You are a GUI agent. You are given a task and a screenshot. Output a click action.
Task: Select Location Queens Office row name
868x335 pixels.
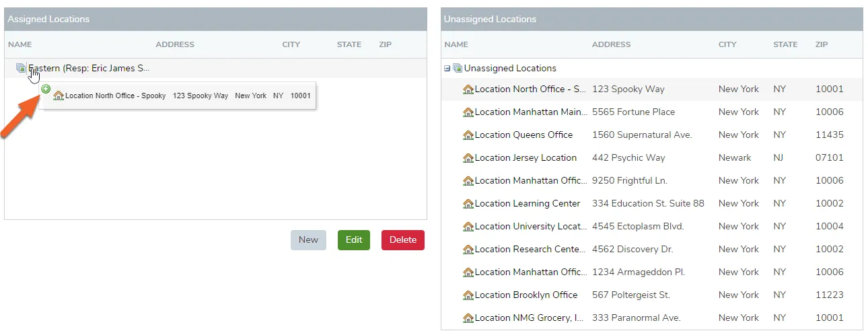point(523,135)
